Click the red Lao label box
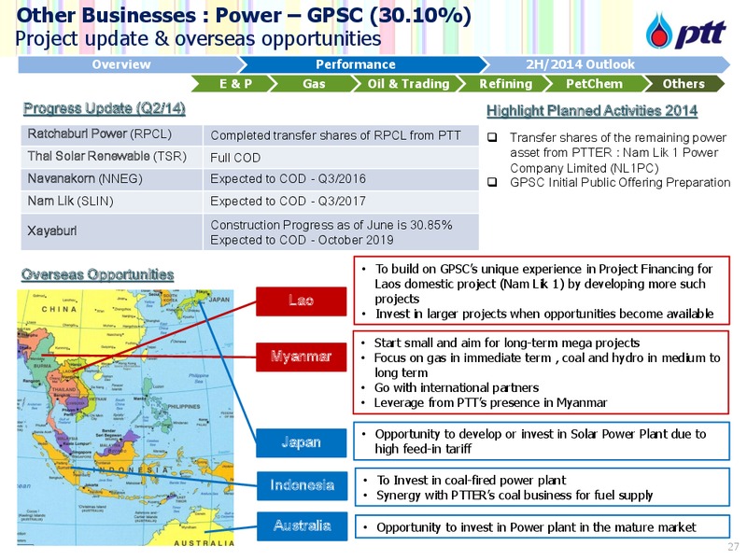The height and width of the screenshot is (560, 747). point(301,301)
